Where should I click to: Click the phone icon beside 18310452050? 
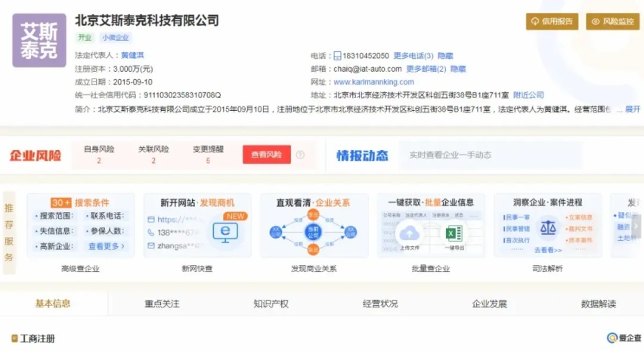tap(337, 56)
